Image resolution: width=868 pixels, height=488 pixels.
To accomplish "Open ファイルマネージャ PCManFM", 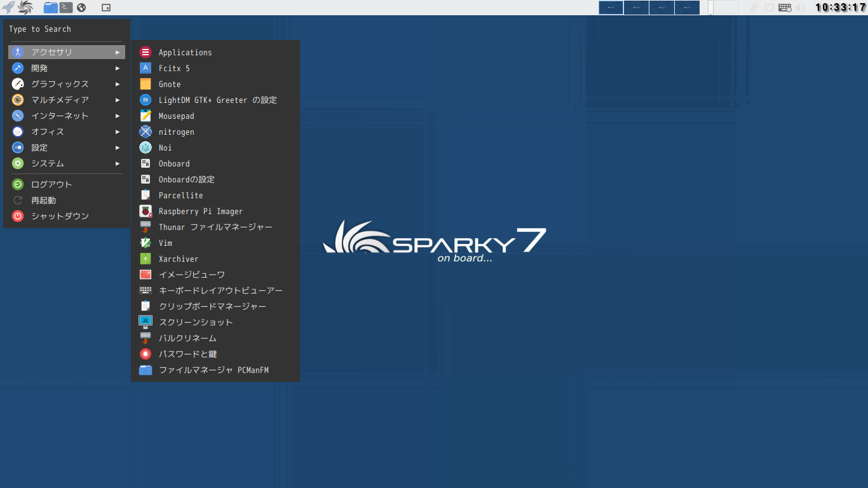I will [215, 370].
